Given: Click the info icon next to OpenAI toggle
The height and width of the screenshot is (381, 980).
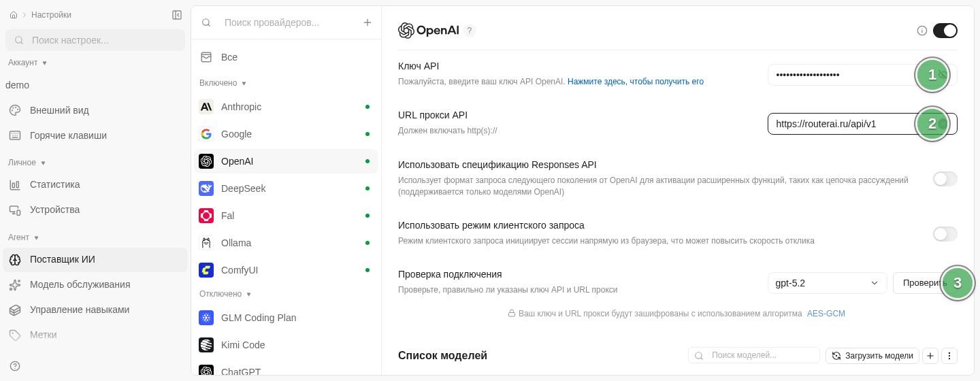Looking at the screenshot, I should 922,31.
